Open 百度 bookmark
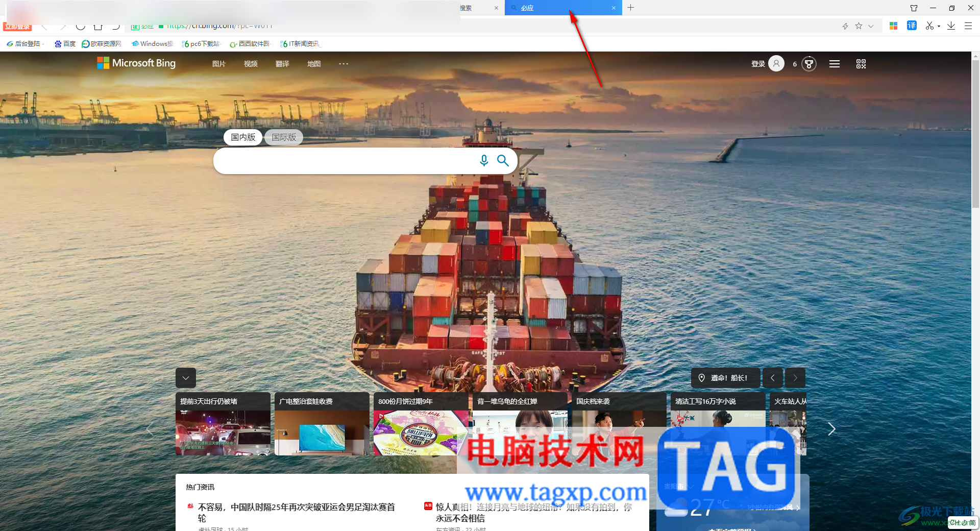The image size is (980, 531). [x=65, y=44]
